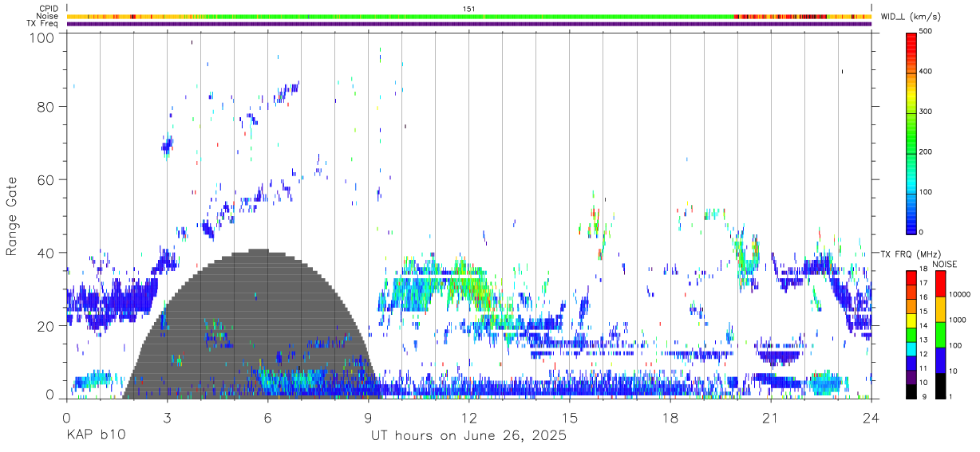Click the TX Freq label at top left
The image size is (980, 452).
point(43,23)
